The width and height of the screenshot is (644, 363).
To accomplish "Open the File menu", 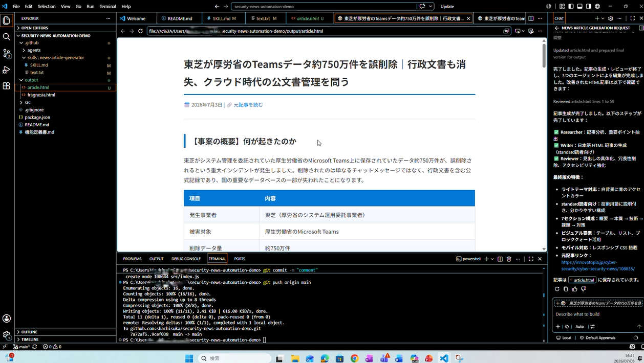I will (x=16, y=7).
